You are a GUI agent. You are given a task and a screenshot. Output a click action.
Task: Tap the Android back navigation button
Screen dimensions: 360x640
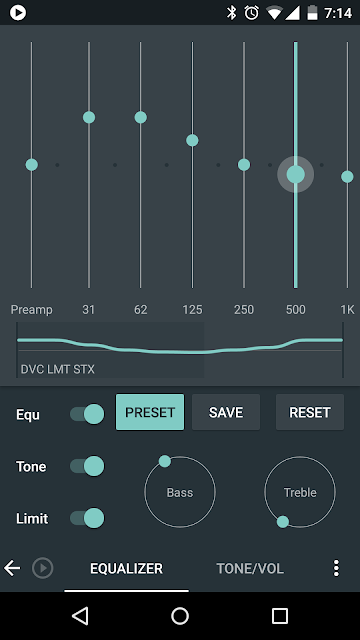pos(80,616)
